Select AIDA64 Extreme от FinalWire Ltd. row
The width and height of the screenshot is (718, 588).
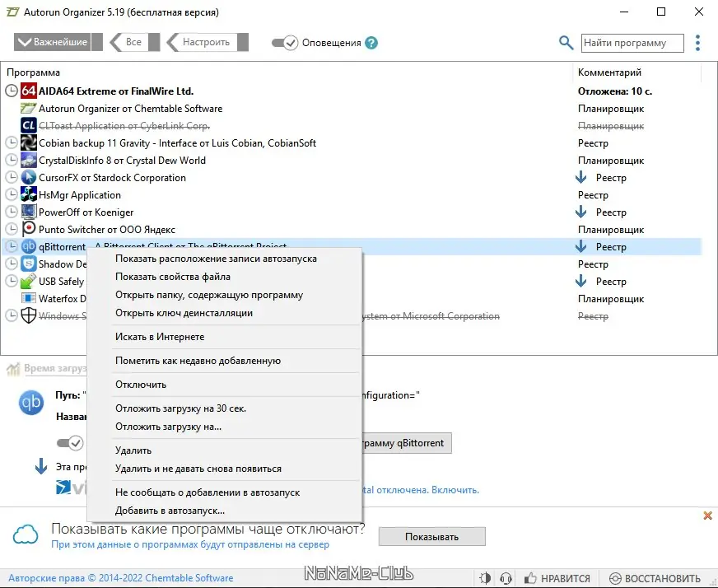(352, 91)
